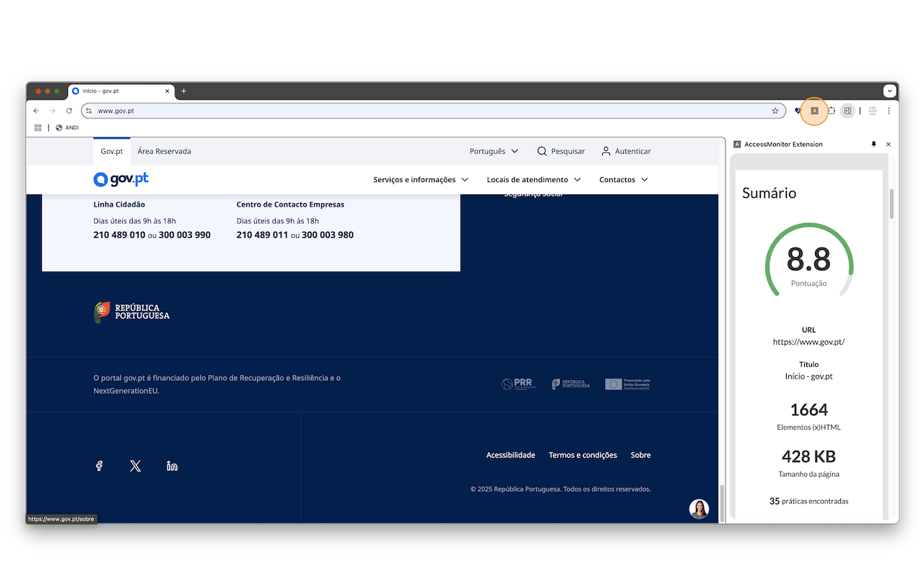
Task: Open Chrome's three-dot menu
Action: [x=889, y=111]
